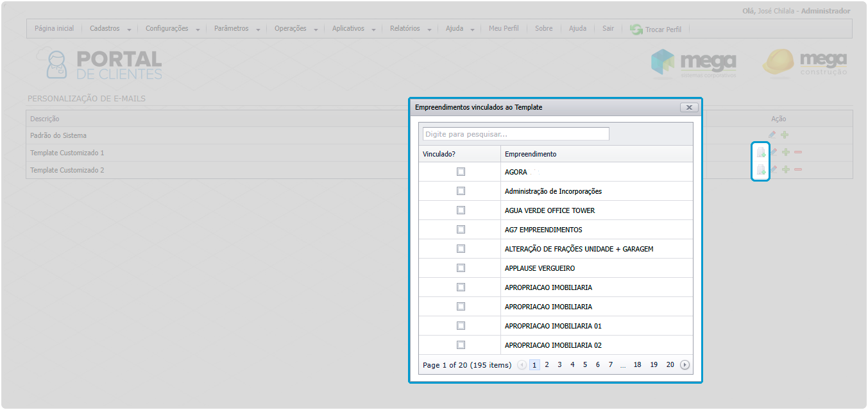868x410 pixels.
Task: Tick the APROPRIACAO IMOBILIARIA 02 checkbox
Action: tap(461, 345)
